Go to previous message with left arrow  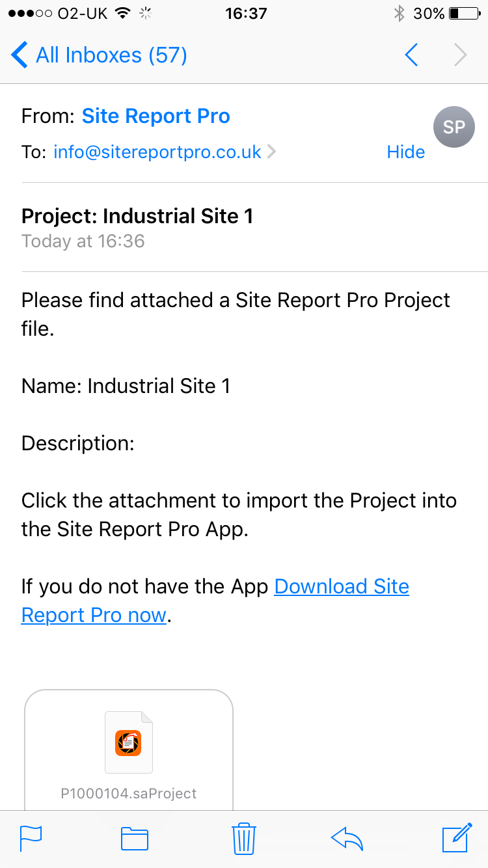pos(411,55)
